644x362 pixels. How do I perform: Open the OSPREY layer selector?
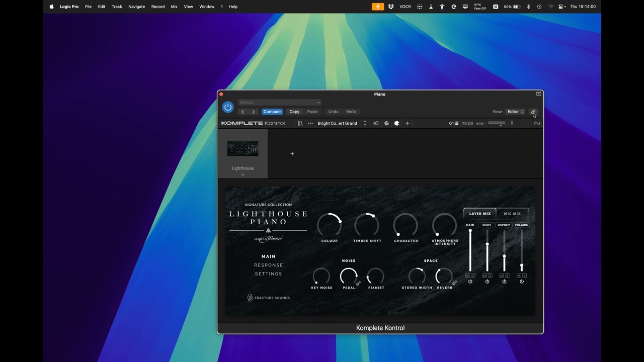point(504,225)
